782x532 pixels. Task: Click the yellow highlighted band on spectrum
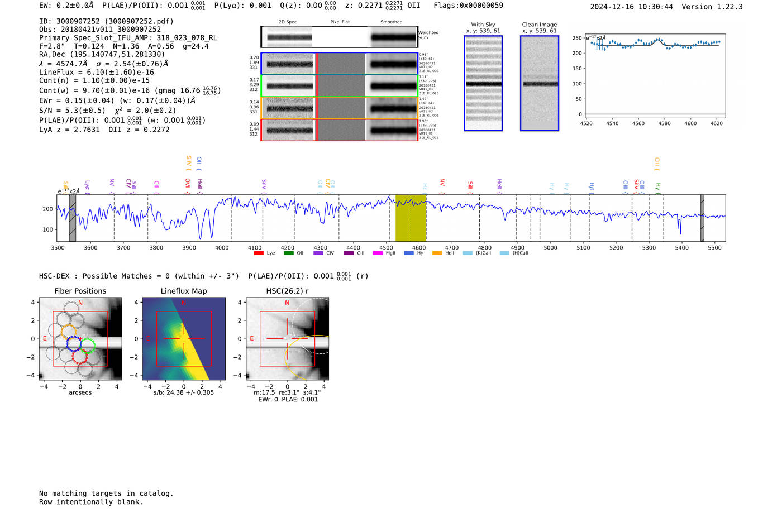point(411,218)
